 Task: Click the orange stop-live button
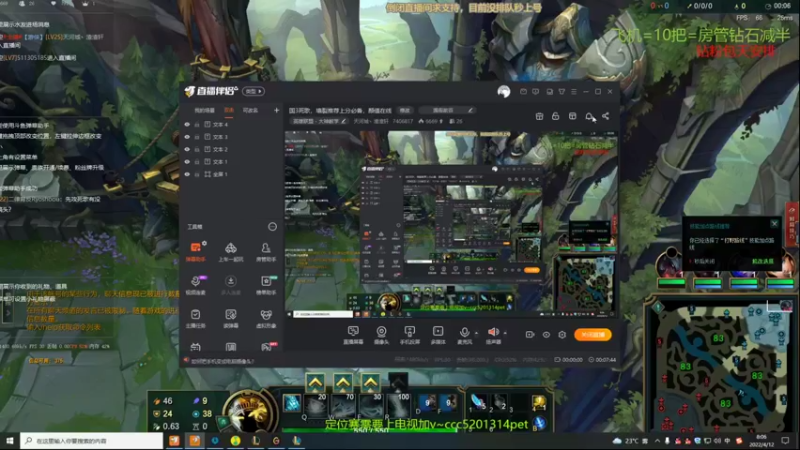pos(593,335)
